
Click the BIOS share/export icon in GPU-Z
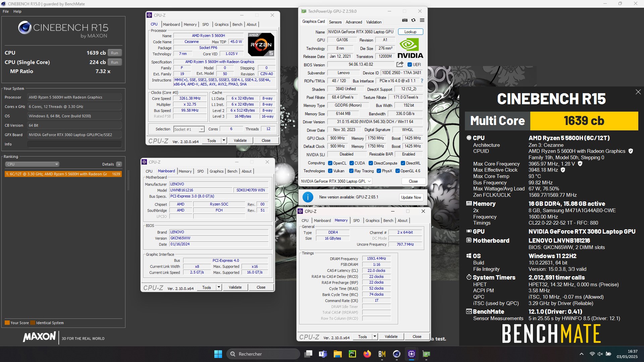point(400,64)
